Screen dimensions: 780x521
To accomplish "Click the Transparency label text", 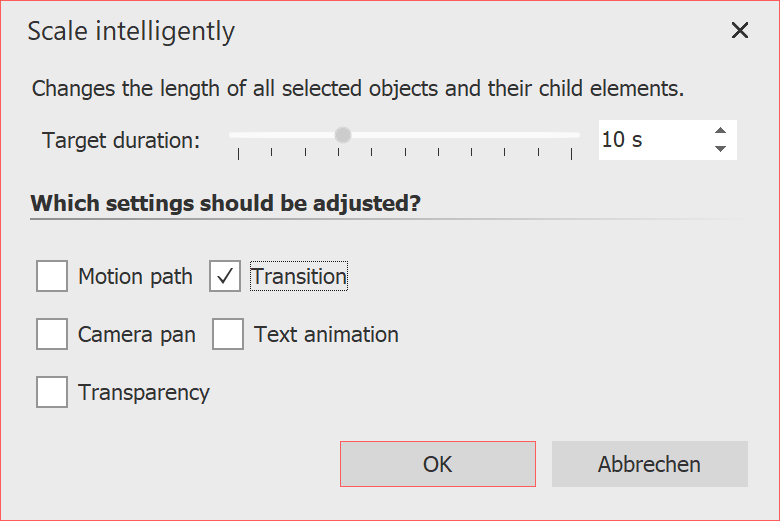I will pos(144,392).
